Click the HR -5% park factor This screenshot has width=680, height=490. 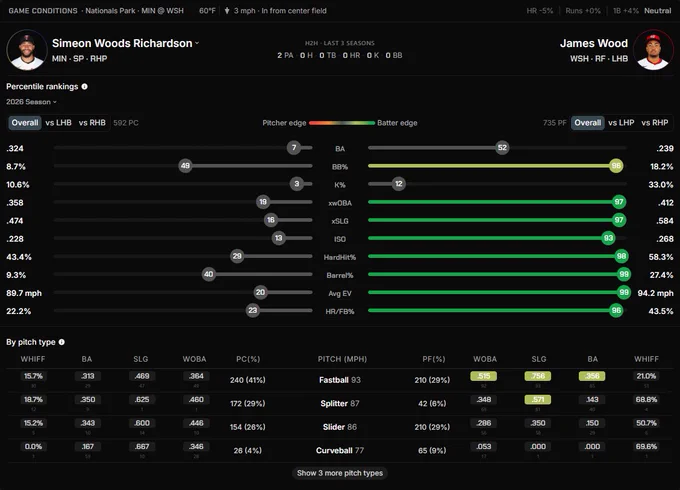pyautogui.click(x=540, y=11)
